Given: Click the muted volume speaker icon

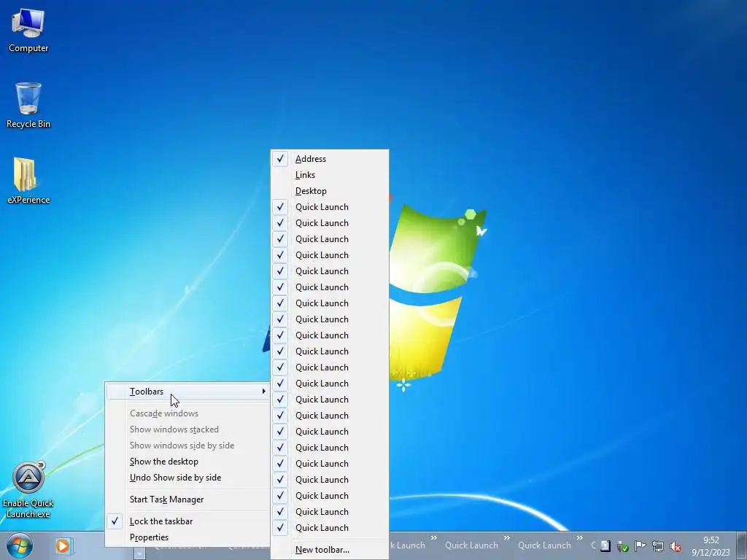Looking at the screenshot, I should 675,547.
